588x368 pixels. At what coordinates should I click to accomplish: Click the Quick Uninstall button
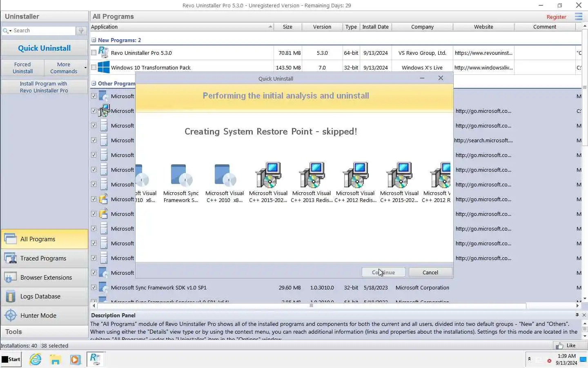pos(44,48)
